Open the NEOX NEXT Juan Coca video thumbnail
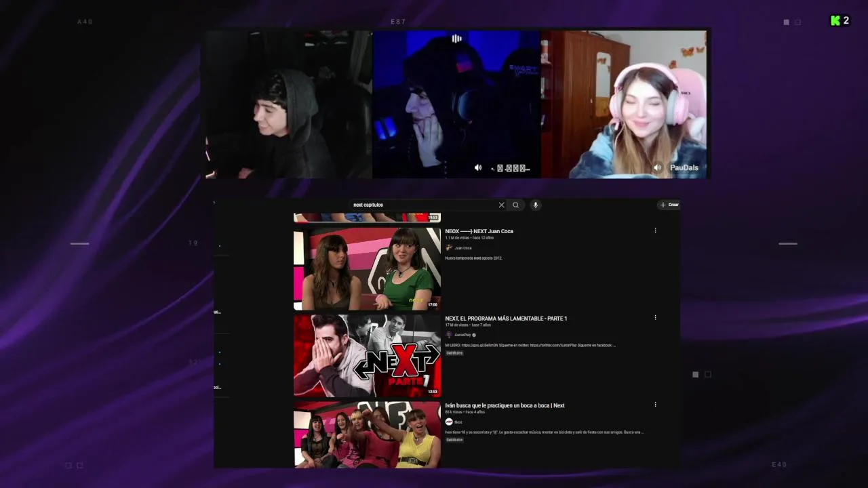Viewport: 868px width, 488px height. (367, 268)
